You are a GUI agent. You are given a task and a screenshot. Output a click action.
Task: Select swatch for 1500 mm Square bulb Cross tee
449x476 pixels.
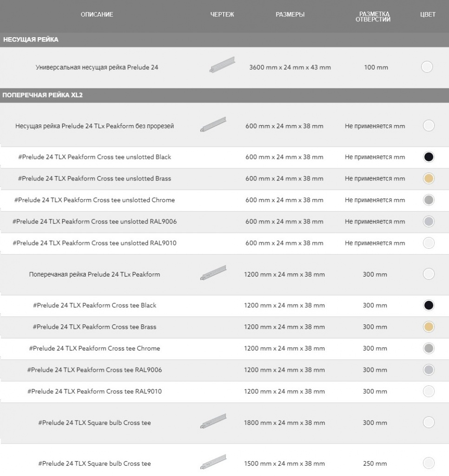click(429, 463)
